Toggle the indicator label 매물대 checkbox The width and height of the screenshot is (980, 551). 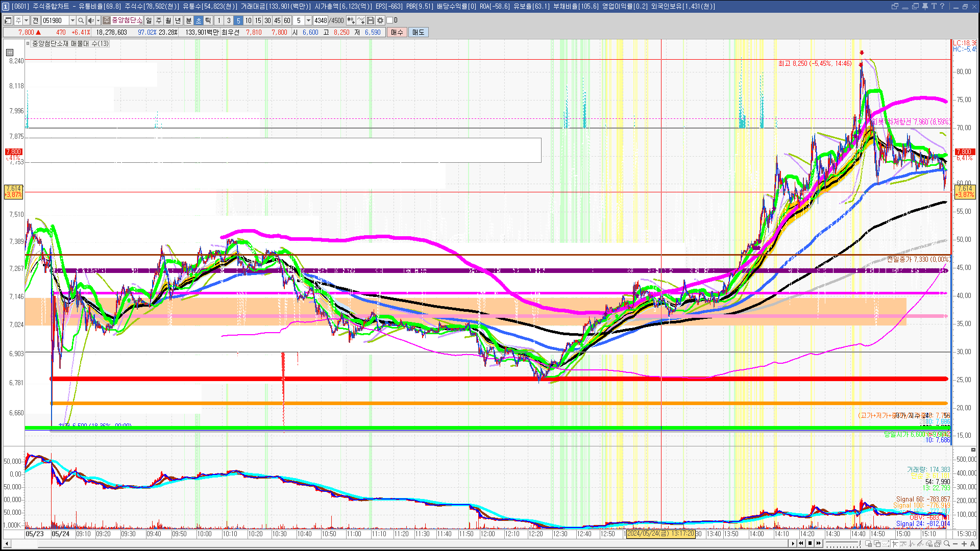click(x=28, y=43)
